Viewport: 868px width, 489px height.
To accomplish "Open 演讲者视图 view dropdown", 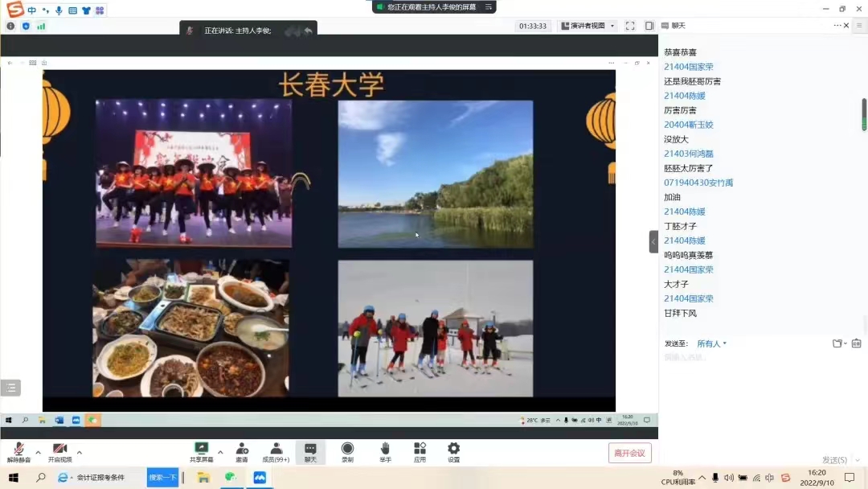I will tap(588, 26).
